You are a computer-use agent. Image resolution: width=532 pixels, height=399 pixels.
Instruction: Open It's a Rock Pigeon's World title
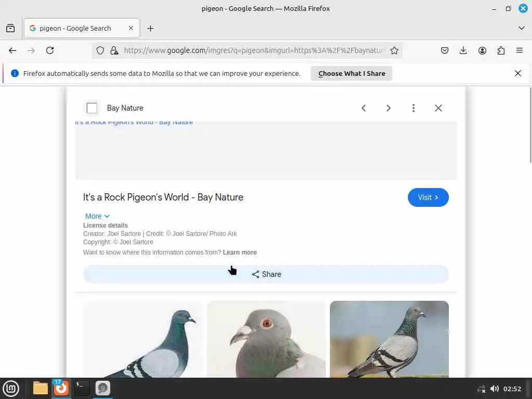click(163, 197)
